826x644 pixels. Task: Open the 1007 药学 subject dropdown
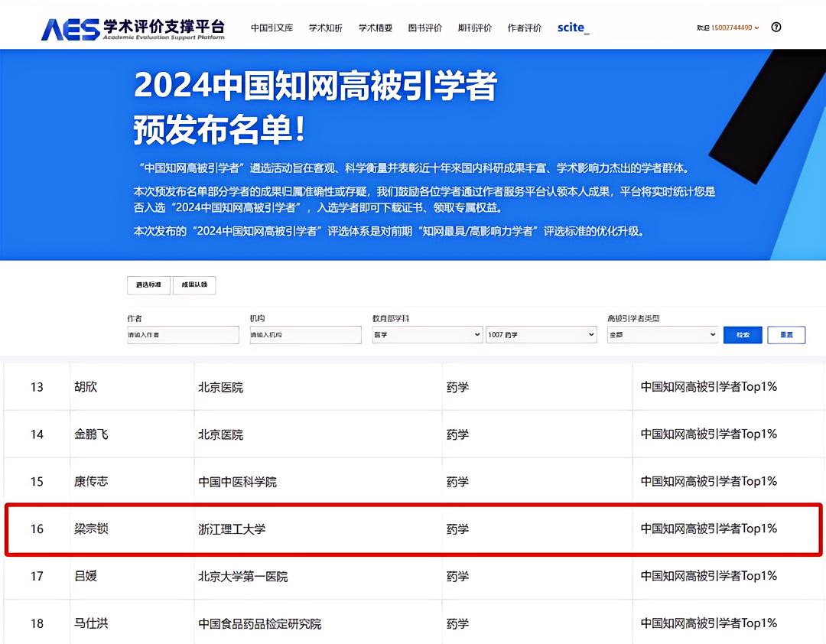541,335
